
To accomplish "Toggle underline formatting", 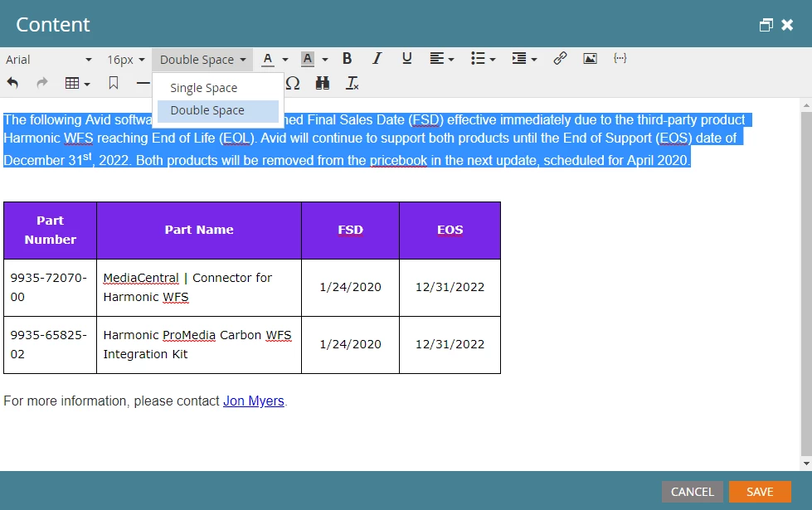I will click(407, 59).
